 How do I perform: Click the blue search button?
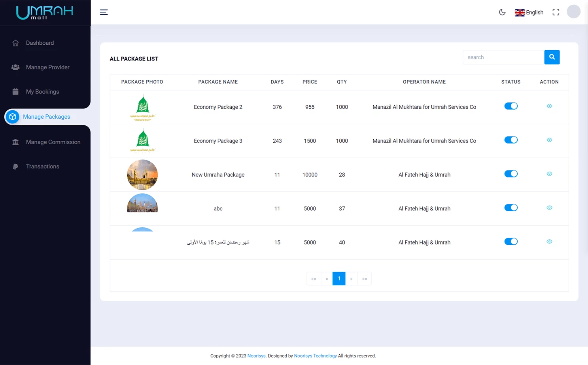(x=552, y=57)
